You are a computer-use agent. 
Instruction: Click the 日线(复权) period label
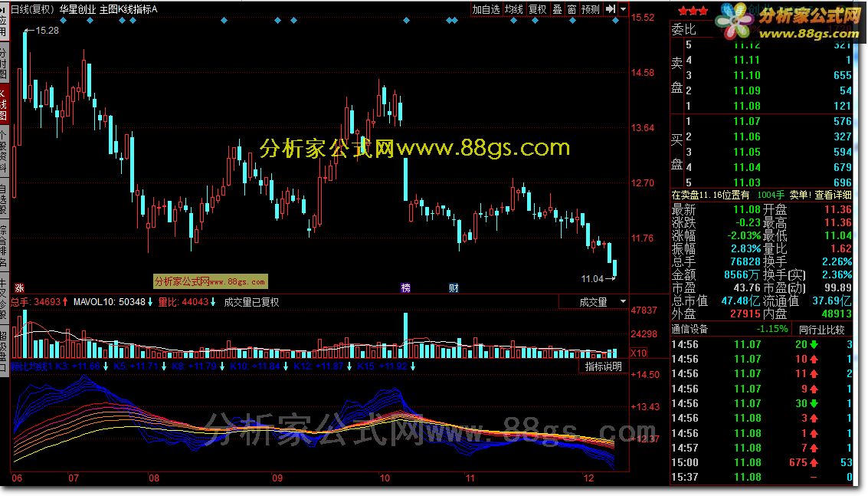tap(33, 9)
